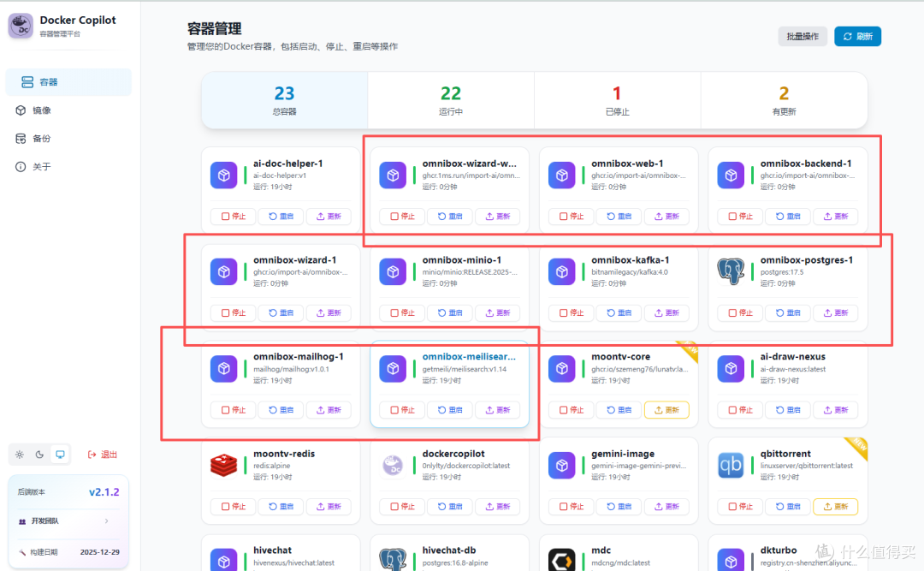This screenshot has height=571, width=924.
Task: Stop the dockercopilot container
Action: [x=402, y=506]
